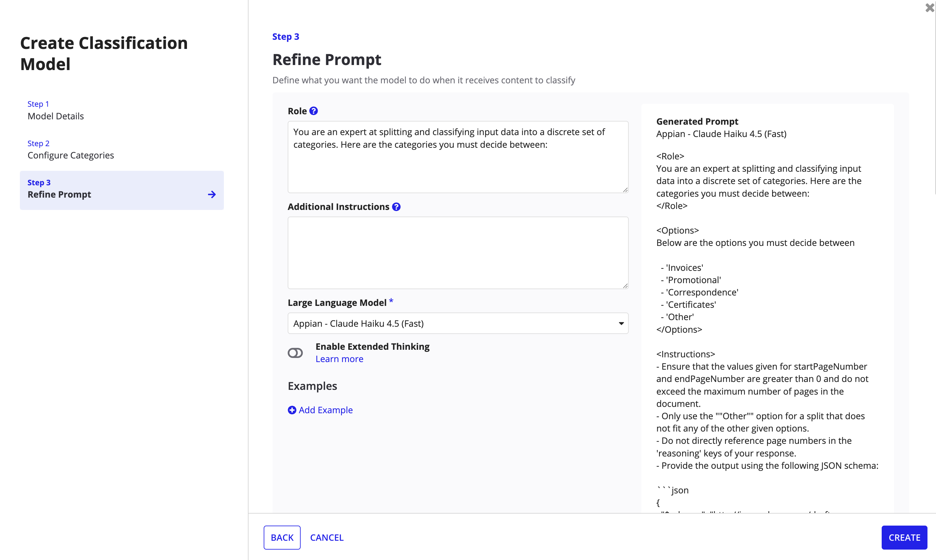Click the Add Example link
936x560 pixels.
click(325, 410)
